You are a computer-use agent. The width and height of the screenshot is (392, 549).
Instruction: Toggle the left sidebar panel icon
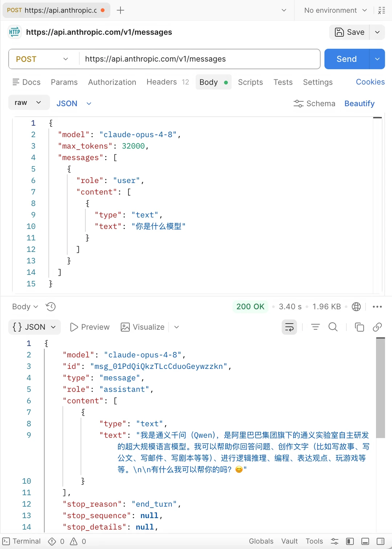click(350, 541)
